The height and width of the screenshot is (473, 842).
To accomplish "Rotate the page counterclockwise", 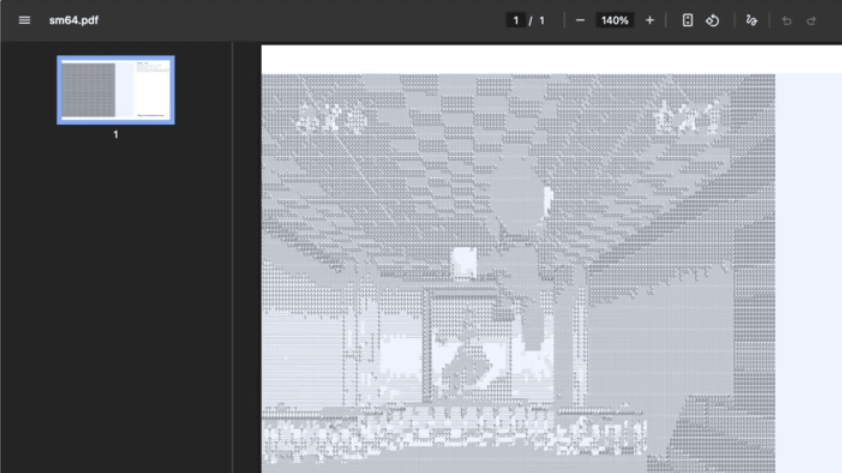I will point(713,20).
